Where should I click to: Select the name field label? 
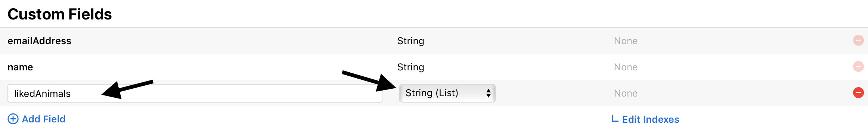click(20, 67)
